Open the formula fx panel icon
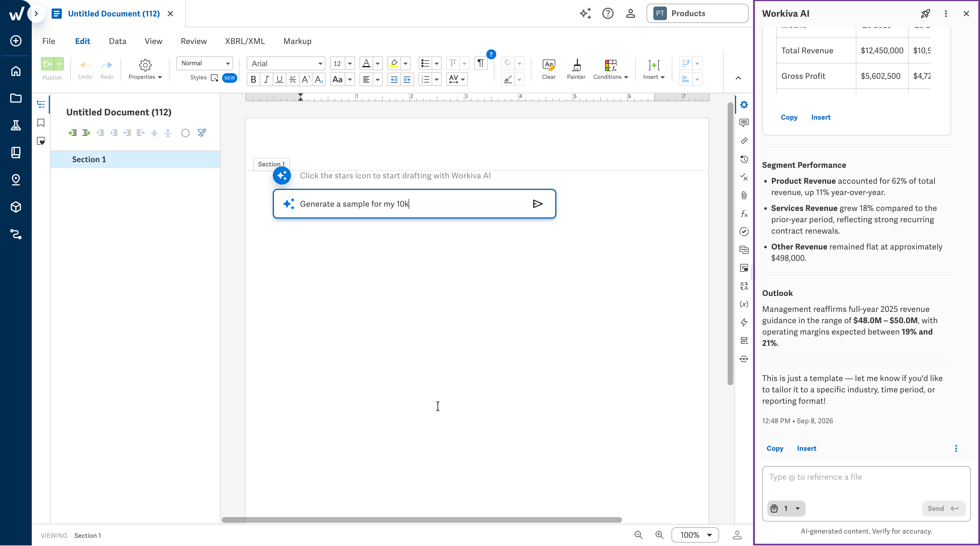This screenshot has height=546, width=980. [x=744, y=214]
